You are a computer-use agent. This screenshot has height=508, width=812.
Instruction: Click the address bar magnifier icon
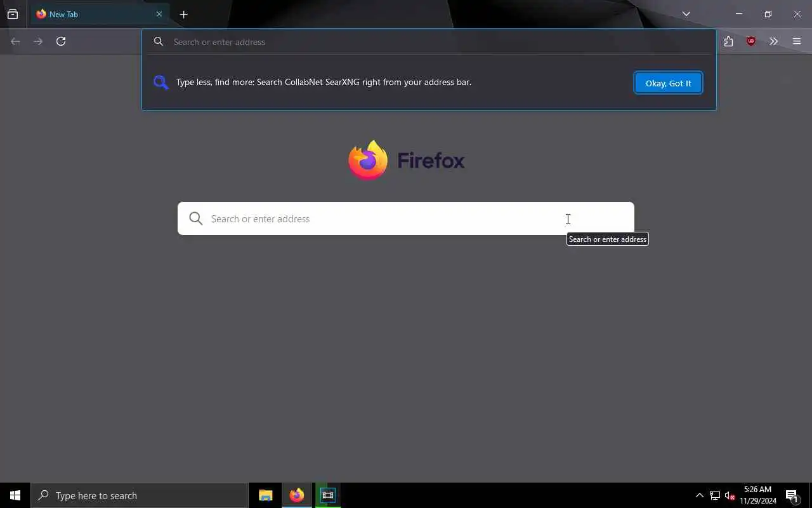[x=159, y=42]
